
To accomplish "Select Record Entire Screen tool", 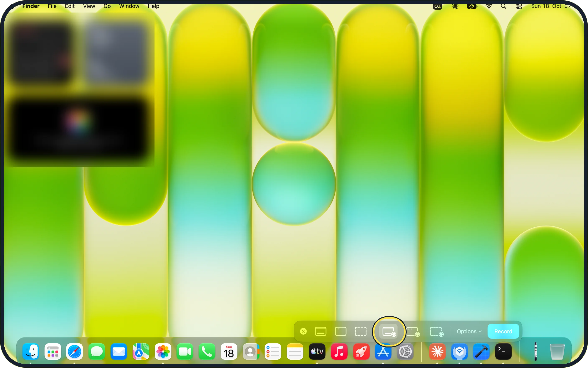I will point(389,331).
